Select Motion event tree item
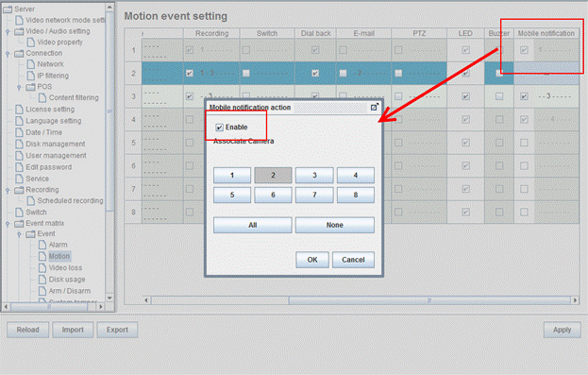This screenshot has width=588, height=375. (x=59, y=256)
